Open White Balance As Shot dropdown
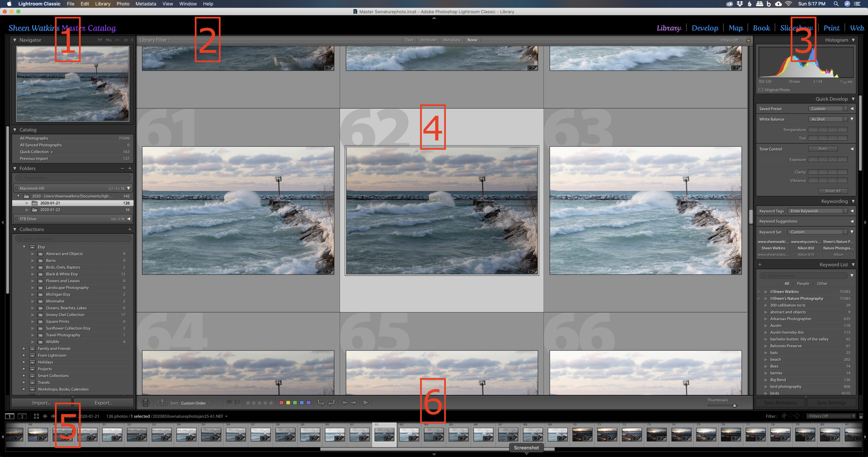Image resolution: width=868 pixels, height=457 pixels. pos(828,119)
